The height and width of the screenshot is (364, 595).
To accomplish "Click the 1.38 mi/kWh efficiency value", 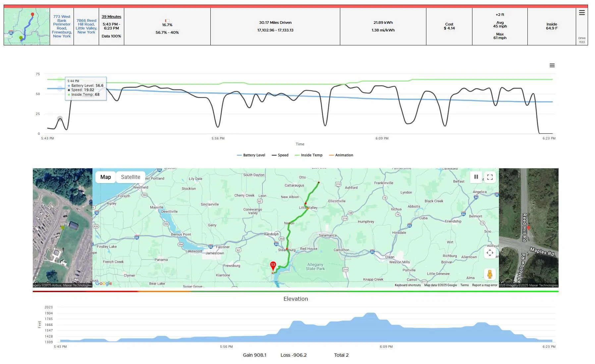I will point(383,30).
